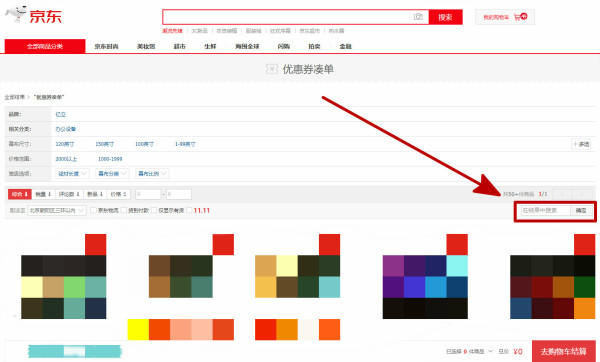Click the 在结果中搜索 input field
This screenshot has width=600, height=362.
(x=545, y=210)
